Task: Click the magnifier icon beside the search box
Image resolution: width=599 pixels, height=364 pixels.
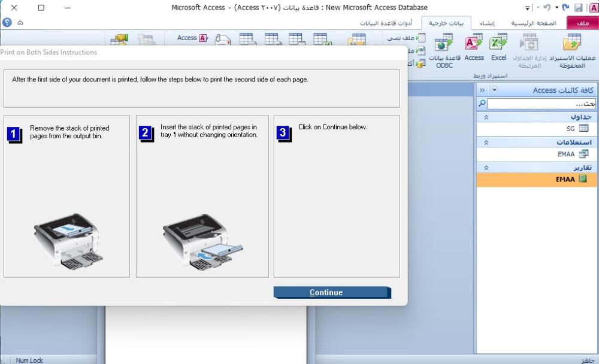Action: [482, 103]
